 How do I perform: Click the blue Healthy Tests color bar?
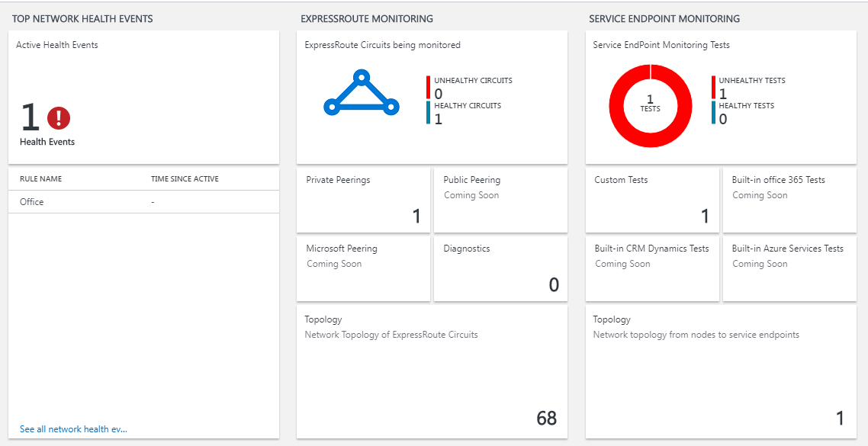point(714,112)
